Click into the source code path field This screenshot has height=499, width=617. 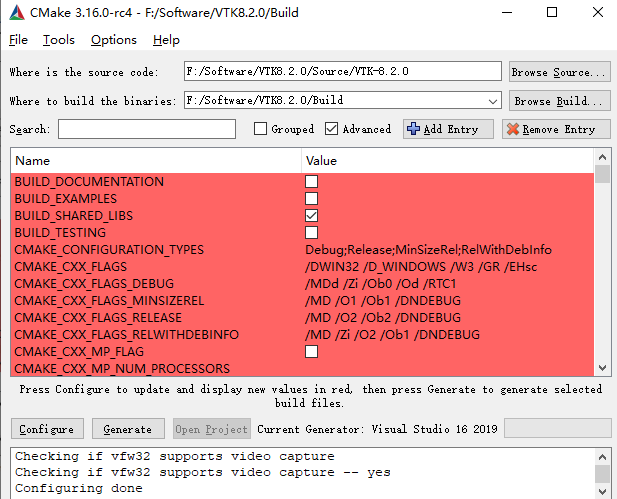pyautogui.click(x=343, y=71)
